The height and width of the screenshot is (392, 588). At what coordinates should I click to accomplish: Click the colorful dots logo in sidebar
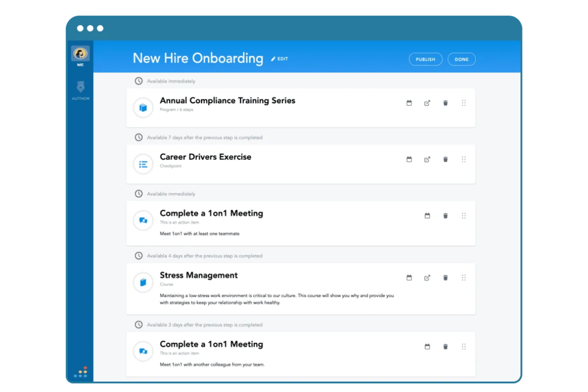coord(81,372)
